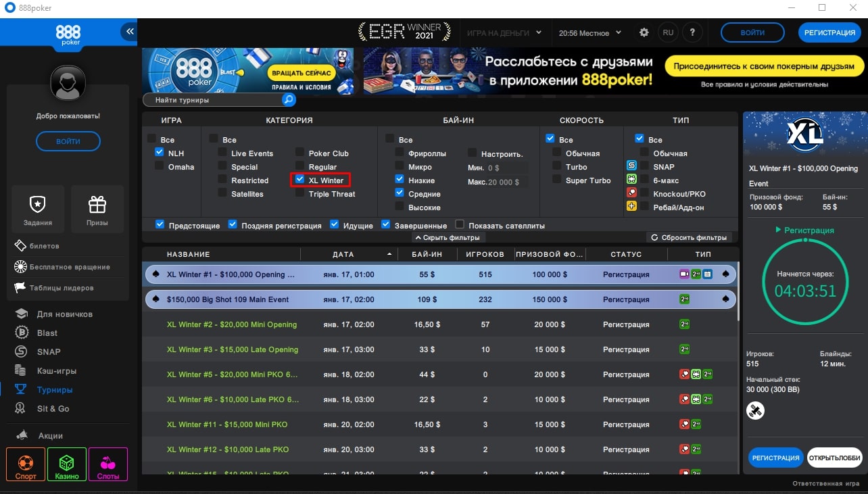Viewport: 868px width, 494px height.
Task: Click the Макс. buy-in input field
Action: pyautogui.click(x=506, y=182)
